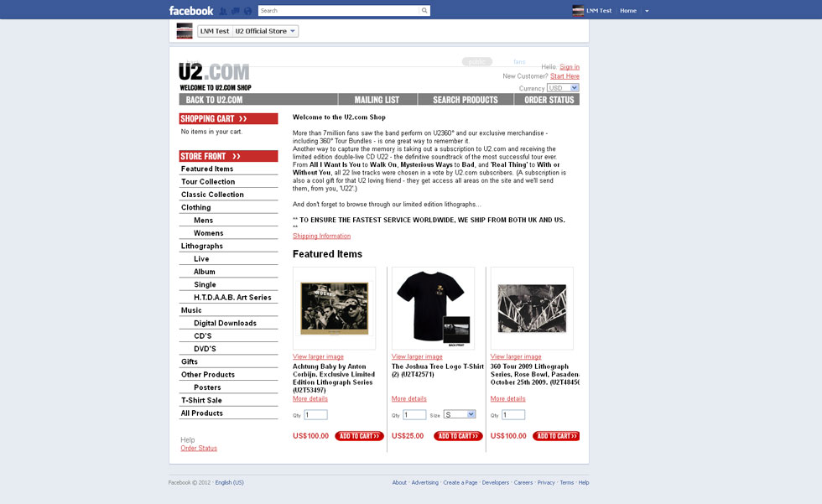Select Tour Collection in store menu
This screenshot has width=822, height=504.
point(208,181)
